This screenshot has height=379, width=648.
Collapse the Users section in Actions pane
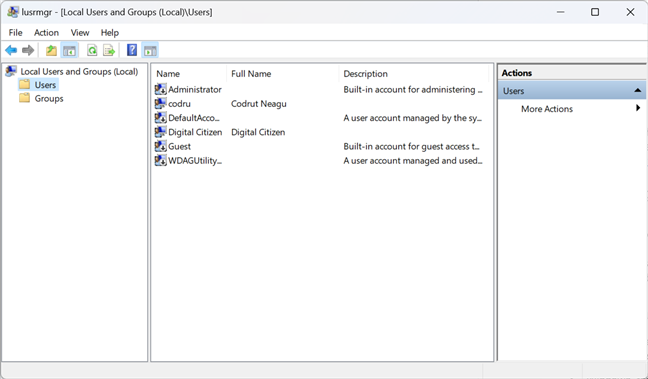click(x=637, y=91)
